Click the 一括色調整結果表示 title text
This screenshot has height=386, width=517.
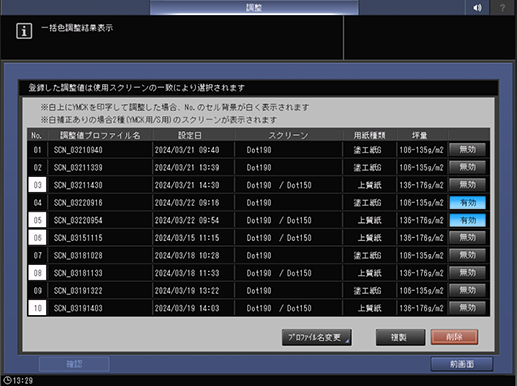77,28
